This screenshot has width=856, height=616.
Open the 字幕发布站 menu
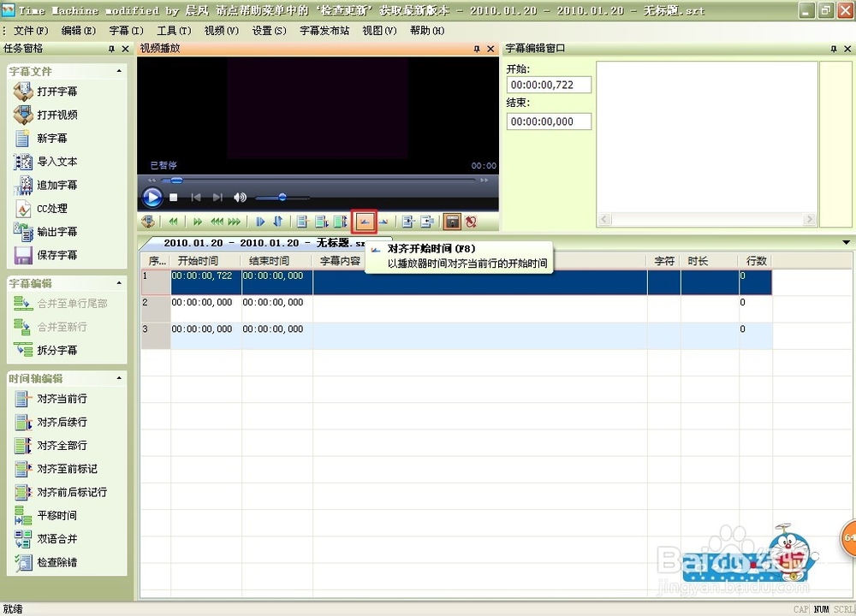pyautogui.click(x=324, y=31)
